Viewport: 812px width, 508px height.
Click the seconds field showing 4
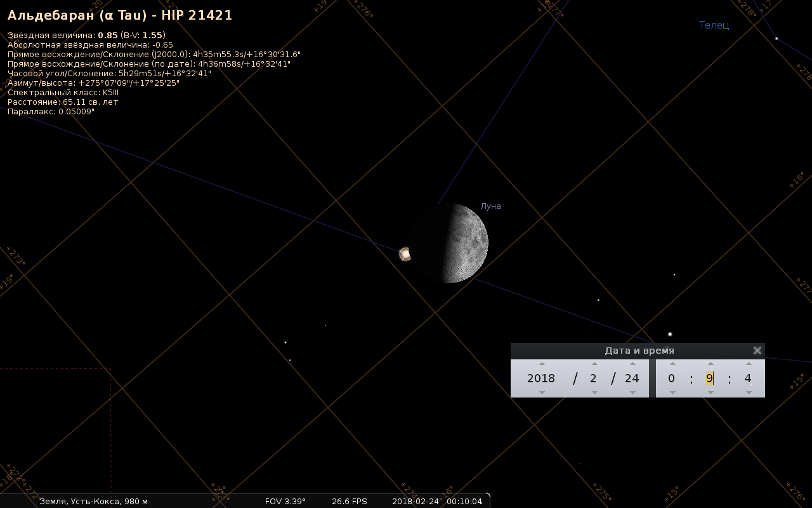(x=748, y=378)
